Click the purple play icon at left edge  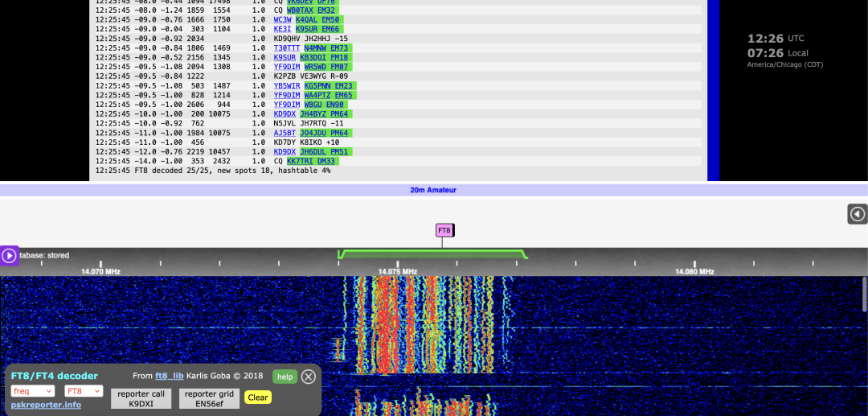click(9, 255)
